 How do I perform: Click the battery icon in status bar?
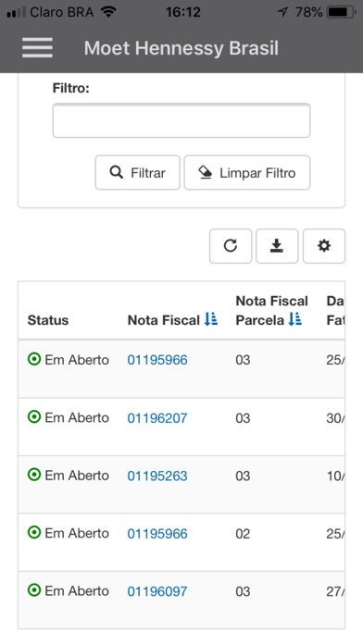click(341, 12)
